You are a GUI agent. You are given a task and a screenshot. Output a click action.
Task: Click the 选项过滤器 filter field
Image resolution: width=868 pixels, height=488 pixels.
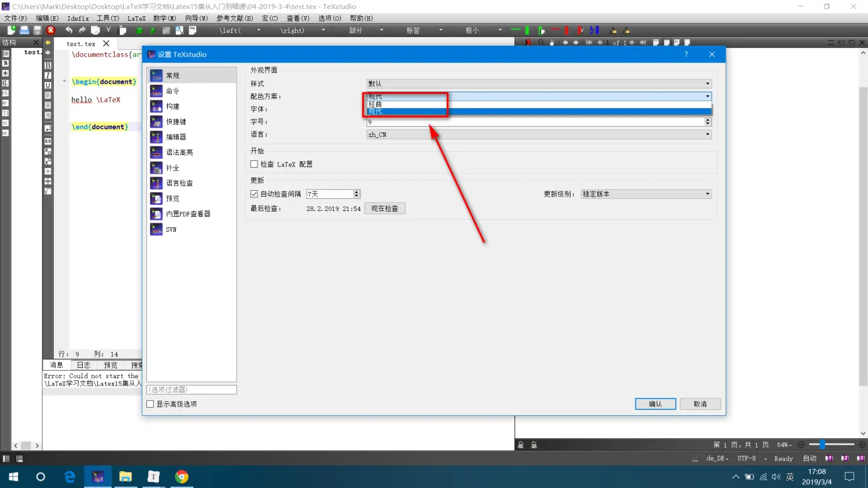tap(192, 390)
